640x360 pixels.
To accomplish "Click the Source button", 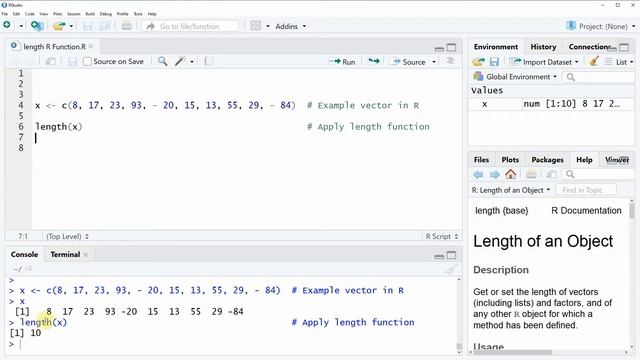I will [x=407, y=62].
